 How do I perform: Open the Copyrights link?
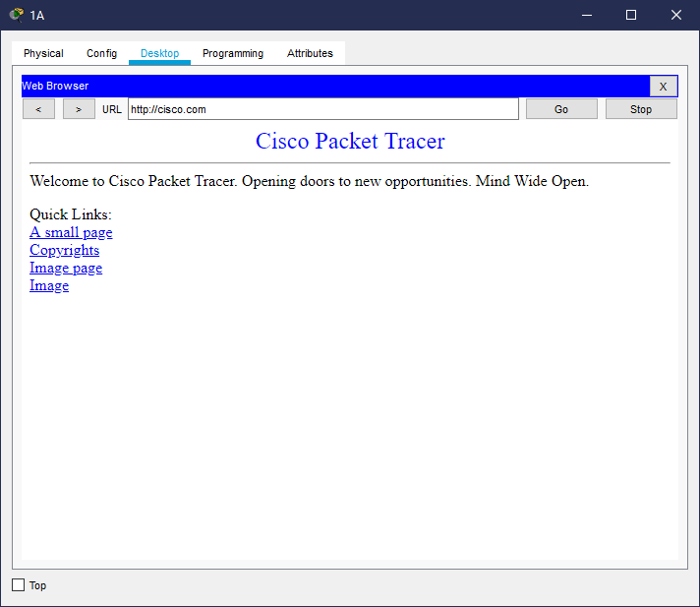point(64,250)
